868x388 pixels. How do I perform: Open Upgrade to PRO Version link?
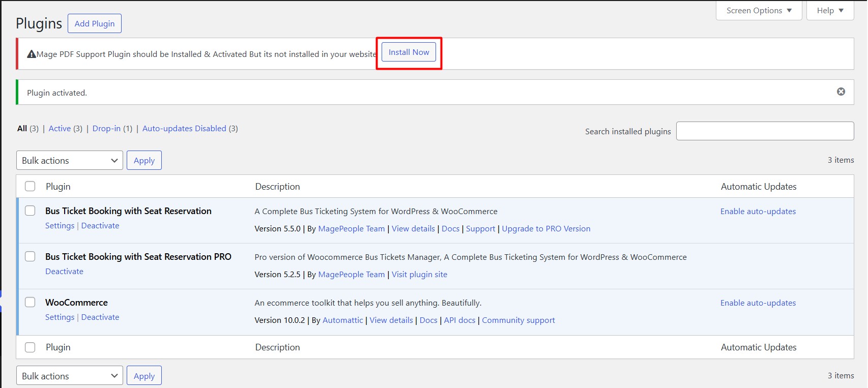click(x=546, y=229)
